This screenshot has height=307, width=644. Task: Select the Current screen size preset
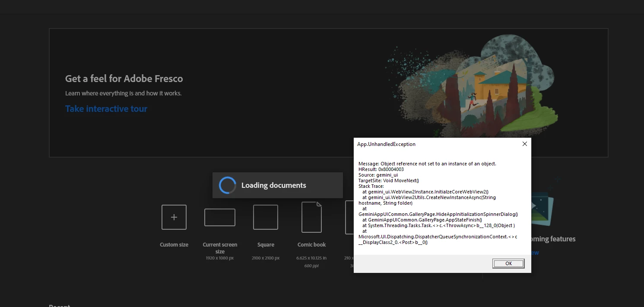point(220,217)
